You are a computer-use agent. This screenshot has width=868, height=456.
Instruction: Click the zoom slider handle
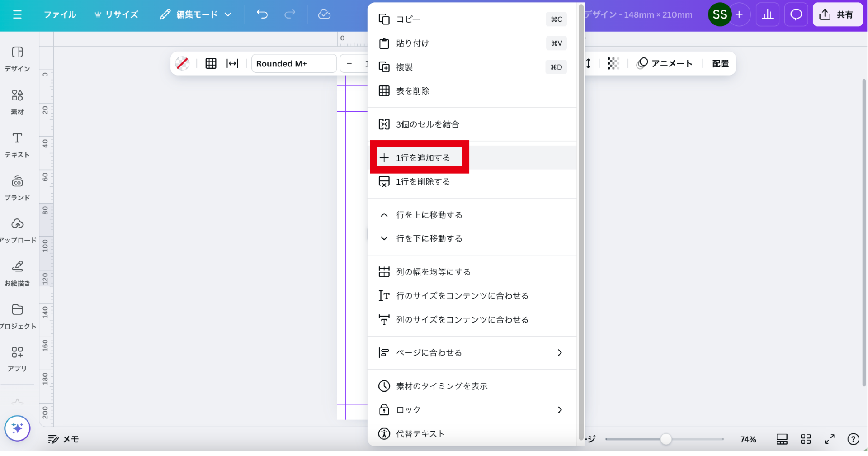click(x=665, y=439)
